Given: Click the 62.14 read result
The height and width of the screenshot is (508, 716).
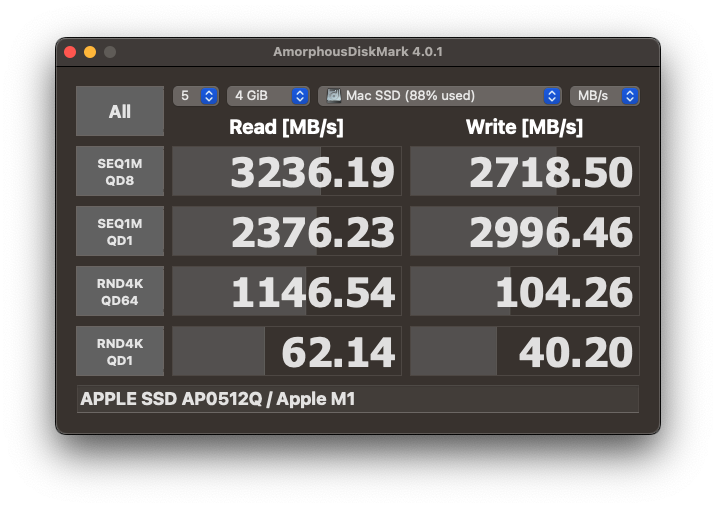Looking at the screenshot, I should click(x=287, y=351).
